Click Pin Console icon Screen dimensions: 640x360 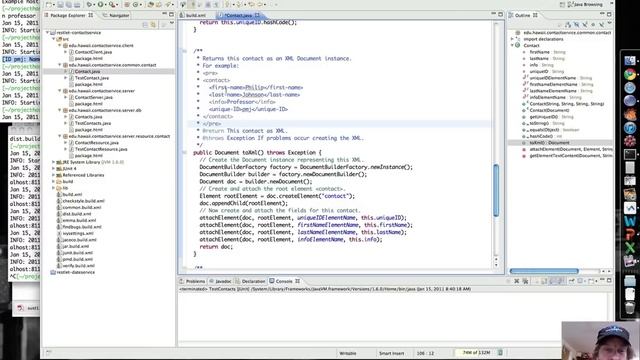coord(571,281)
